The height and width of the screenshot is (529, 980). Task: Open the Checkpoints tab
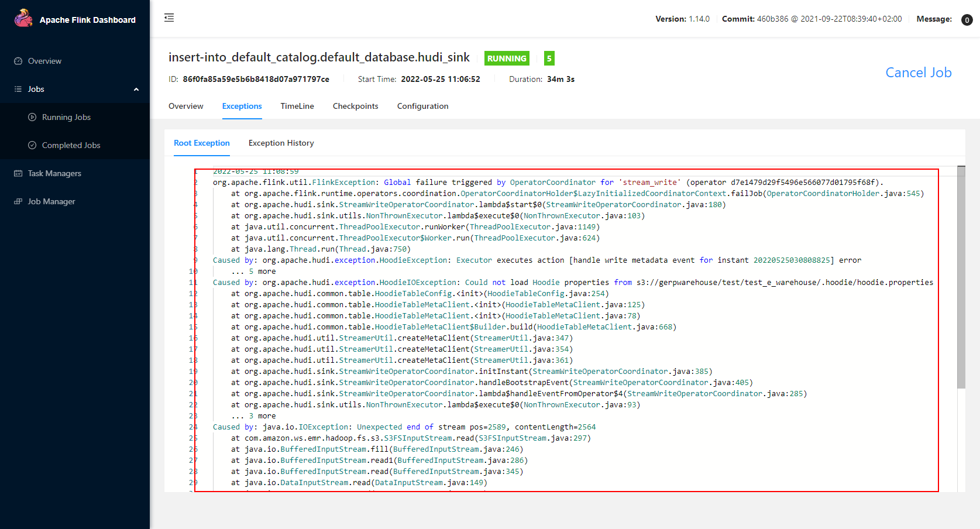356,106
